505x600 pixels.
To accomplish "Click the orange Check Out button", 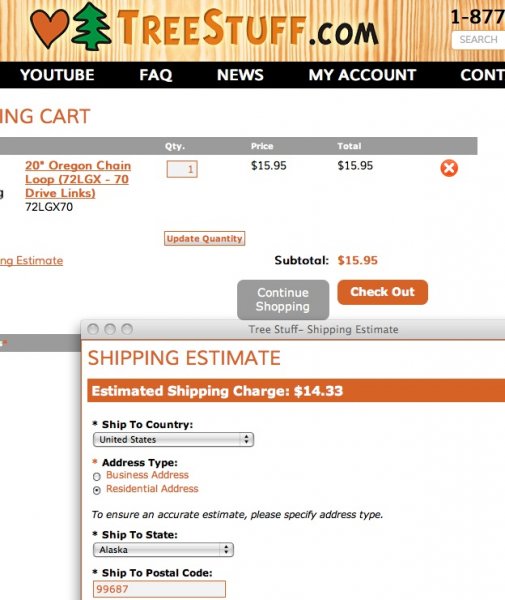I will [383, 292].
